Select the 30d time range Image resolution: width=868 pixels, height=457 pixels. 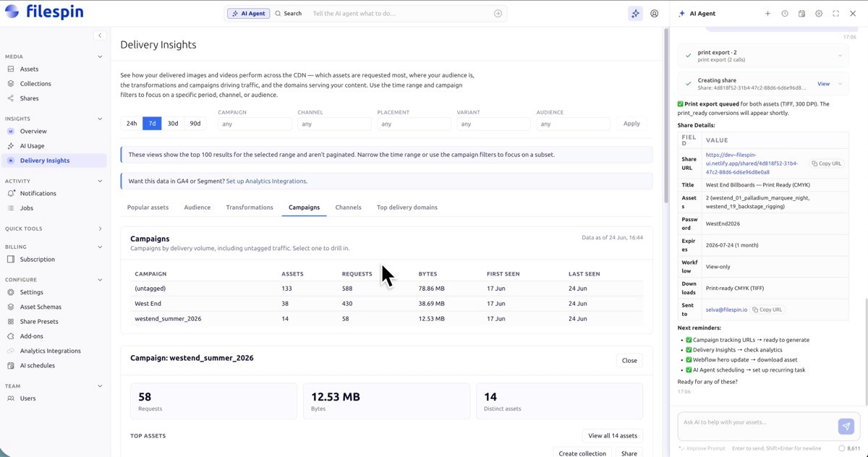pyautogui.click(x=173, y=124)
